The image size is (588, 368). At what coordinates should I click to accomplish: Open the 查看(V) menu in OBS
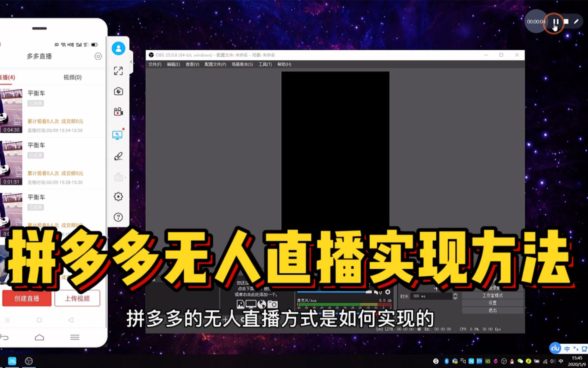pyautogui.click(x=192, y=64)
